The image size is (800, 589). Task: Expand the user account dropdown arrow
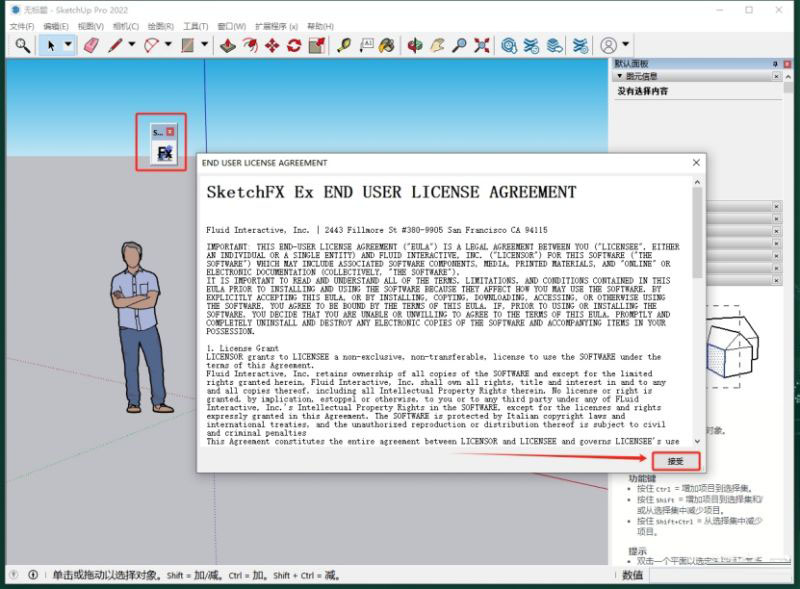pyautogui.click(x=626, y=45)
